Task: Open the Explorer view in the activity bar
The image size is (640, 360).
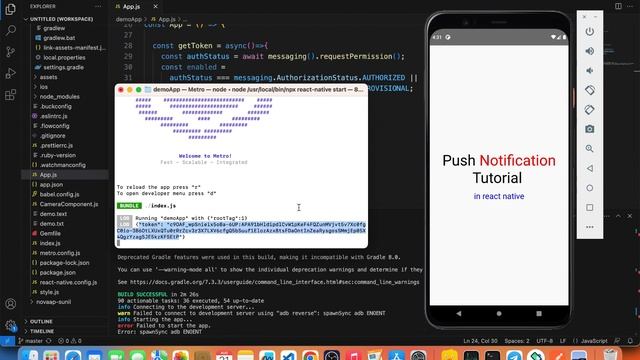Action: [10, 9]
